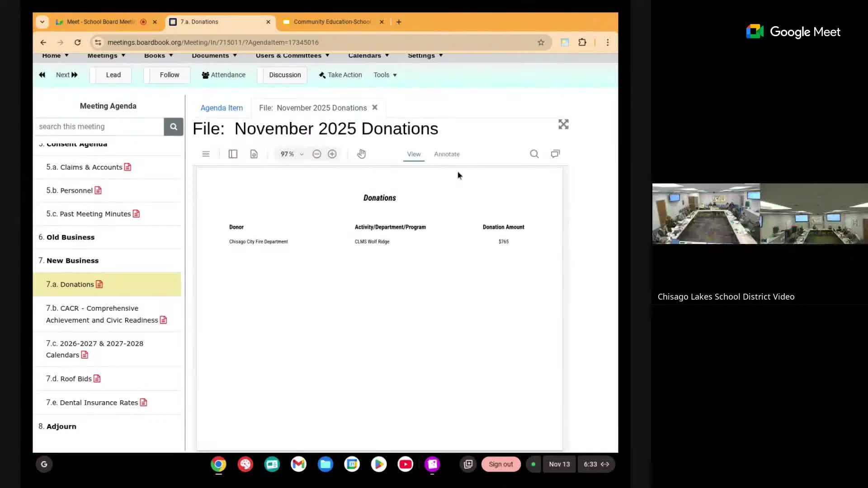Open the Community Education-School browser tab
Viewport: 868px width, 488px height.
click(x=332, y=22)
